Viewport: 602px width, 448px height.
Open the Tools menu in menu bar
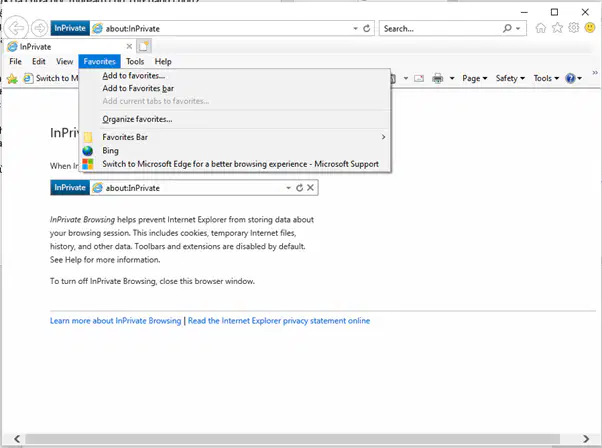135,61
